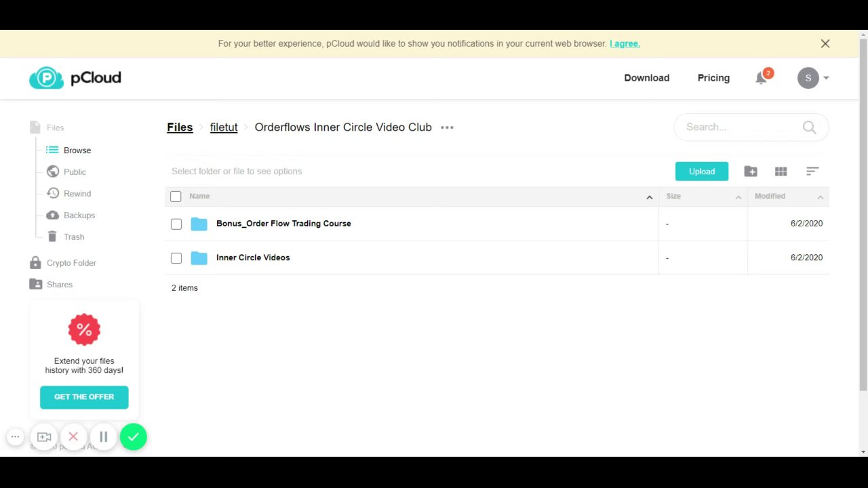Image resolution: width=868 pixels, height=488 pixels.
Task: Click the I agree link
Action: (x=625, y=43)
